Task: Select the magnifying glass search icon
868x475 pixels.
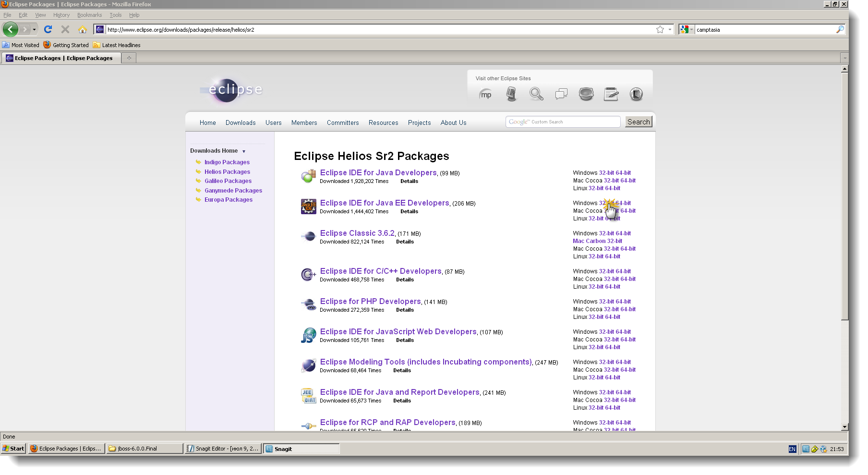Action: (x=536, y=94)
